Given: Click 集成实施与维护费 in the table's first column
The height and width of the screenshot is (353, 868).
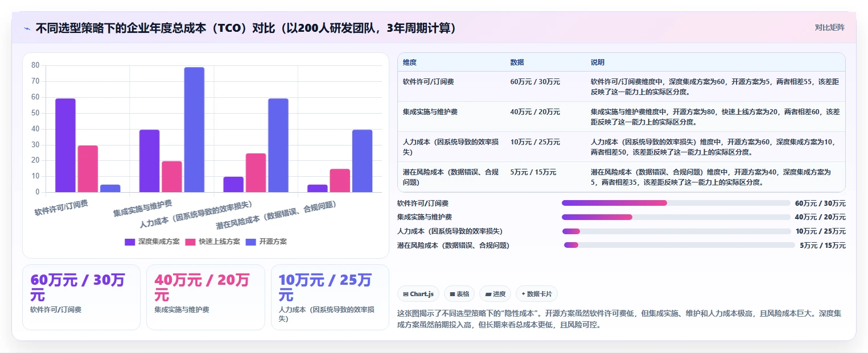Looking at the screenshot, I should click(430, 112).
